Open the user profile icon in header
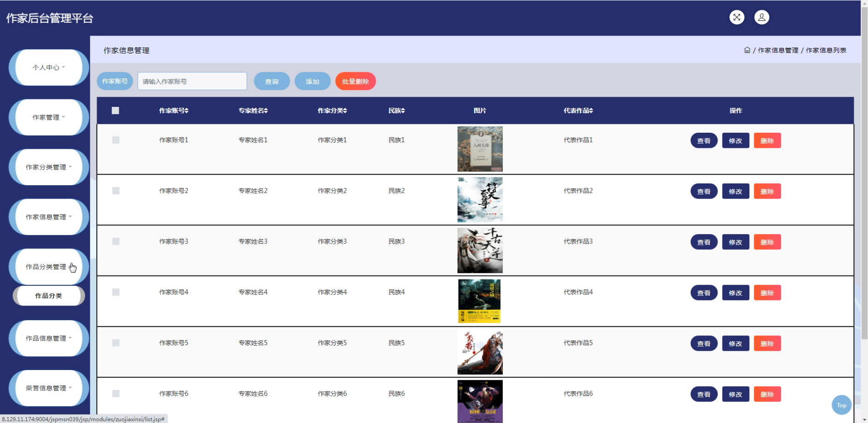The width and height of the screenshot is (868, 423). (762, 18)
